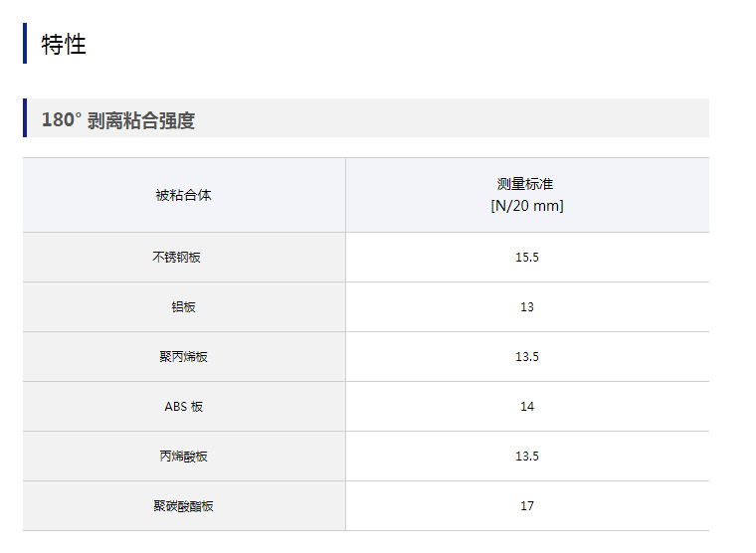This screenshot has width=756, height=553.
Task: Click the 15.5 value cell
Action: (x=527, y=257)
